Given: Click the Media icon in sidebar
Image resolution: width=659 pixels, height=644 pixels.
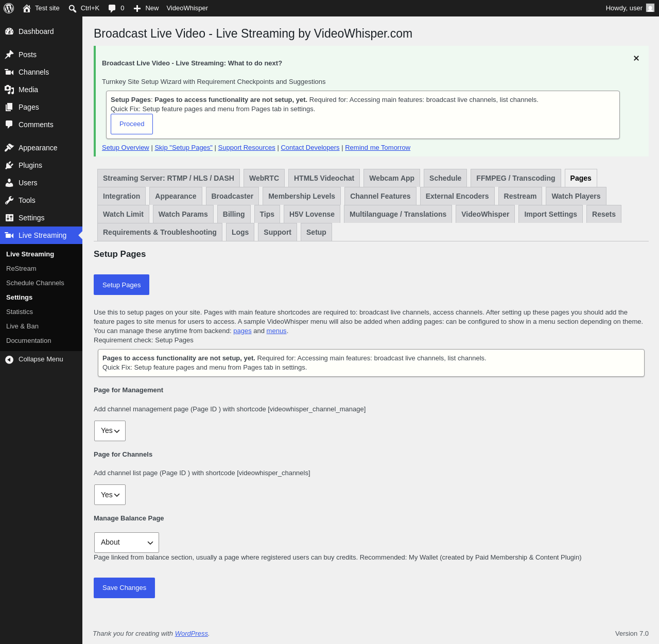Looking at the screenshot, I should [x=9, y=90].
